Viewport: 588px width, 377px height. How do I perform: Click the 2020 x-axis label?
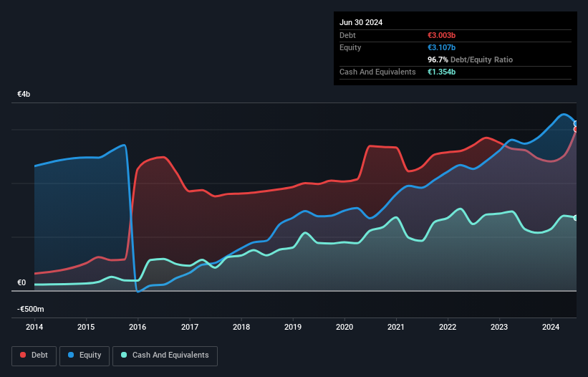click(344, 327)
